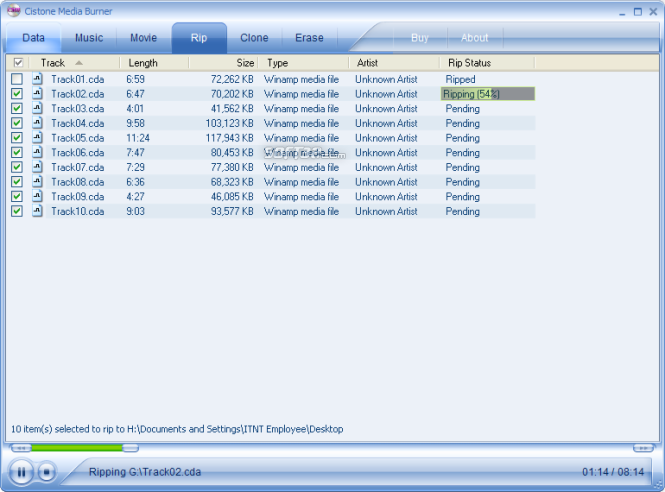
Task: Click Unknown Artist for Track09.cda
Action: point(386,197)
